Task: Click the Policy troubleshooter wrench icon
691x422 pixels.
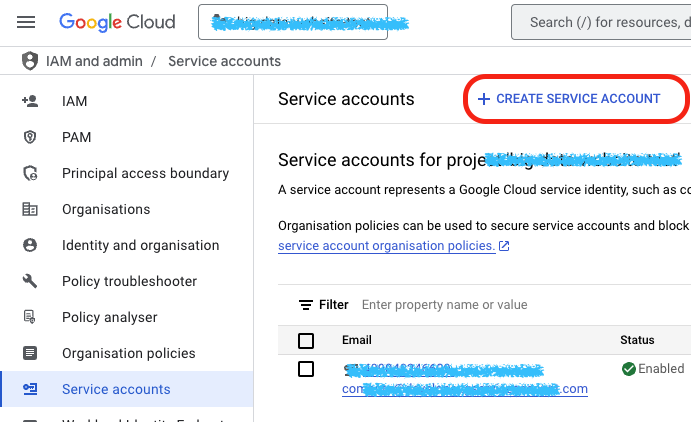Action: click(x=30, y=281)
